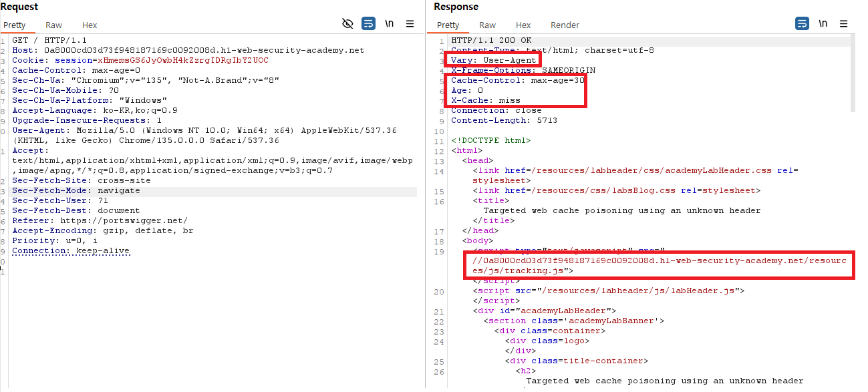
Task: Click 'Sec-Fetch-User: ?1' header
Action: pyautogui.click(x=60, y=200)
